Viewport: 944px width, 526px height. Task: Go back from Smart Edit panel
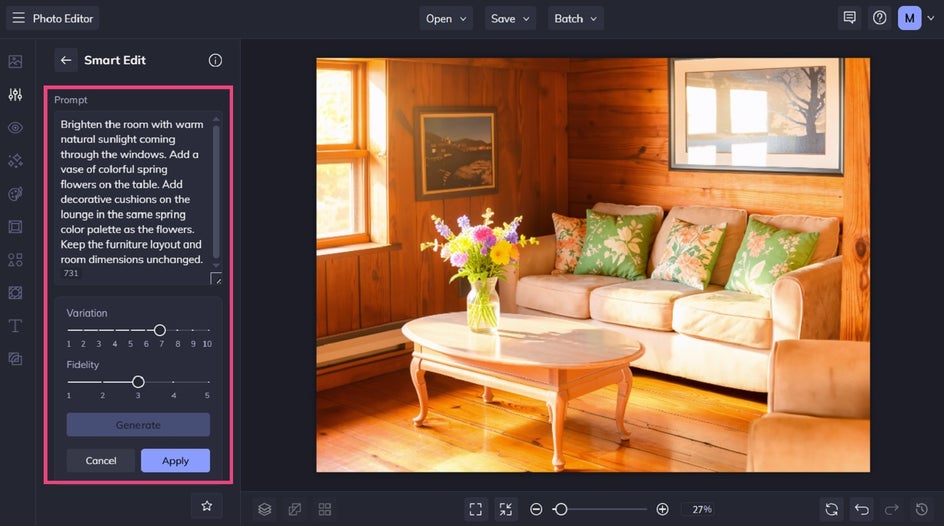[66, 60]
